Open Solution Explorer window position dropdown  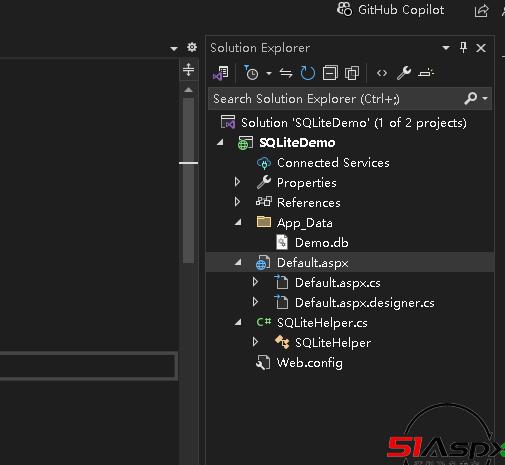[x=446, y=48]
